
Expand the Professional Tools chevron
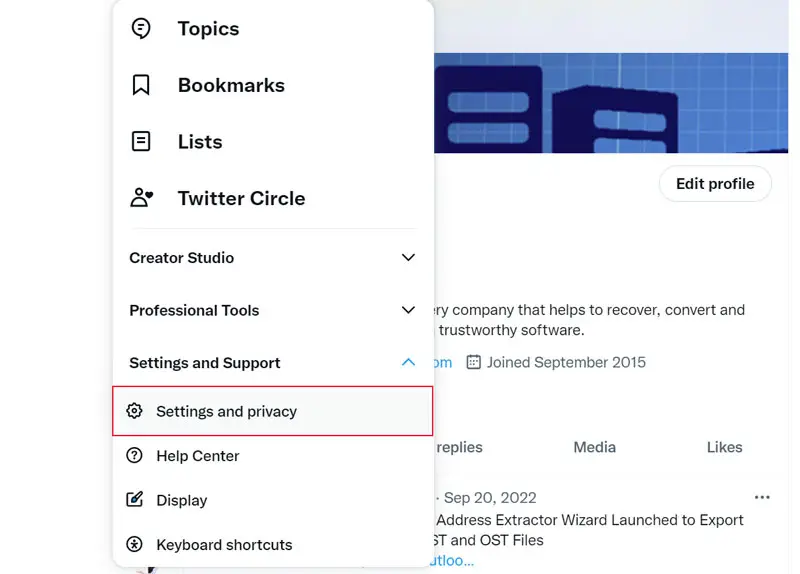[x=408, y=310]
